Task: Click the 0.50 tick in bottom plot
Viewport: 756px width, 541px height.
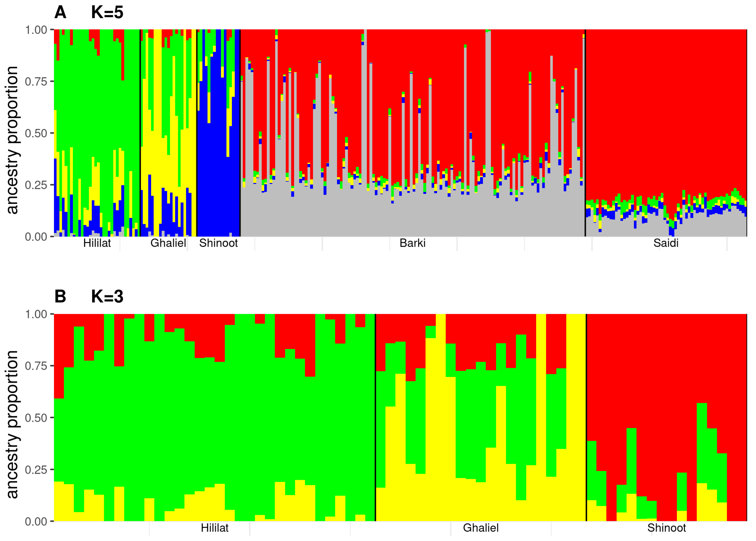Action: click(36, 418)
